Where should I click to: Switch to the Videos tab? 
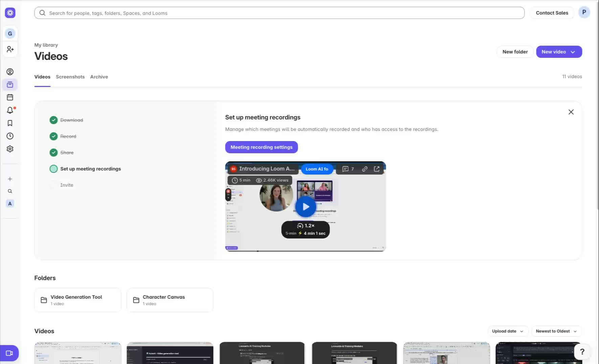click(x=42, y=77)
